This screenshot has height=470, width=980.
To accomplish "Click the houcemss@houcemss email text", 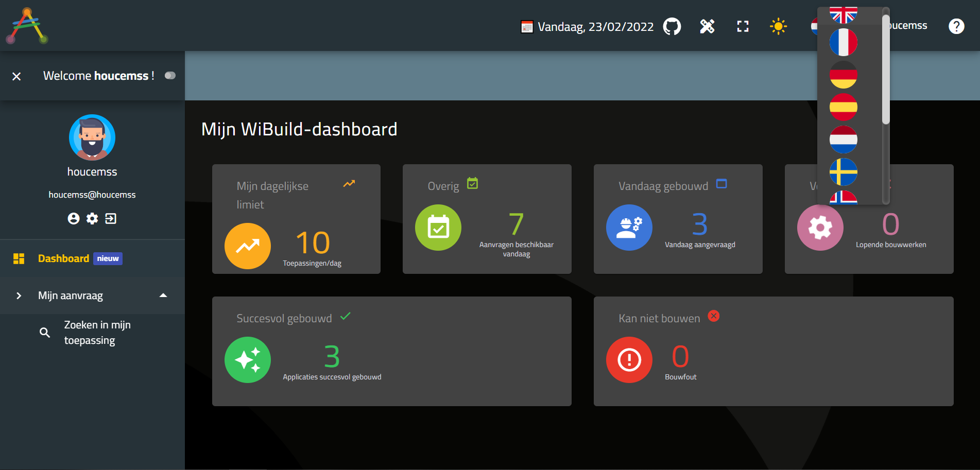I will click(x=92, y=195).
